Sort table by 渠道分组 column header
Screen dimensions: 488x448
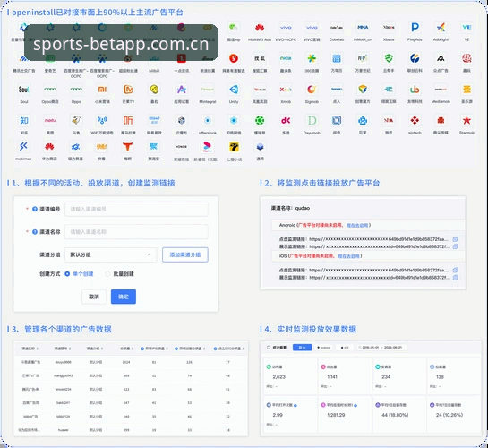95,349
